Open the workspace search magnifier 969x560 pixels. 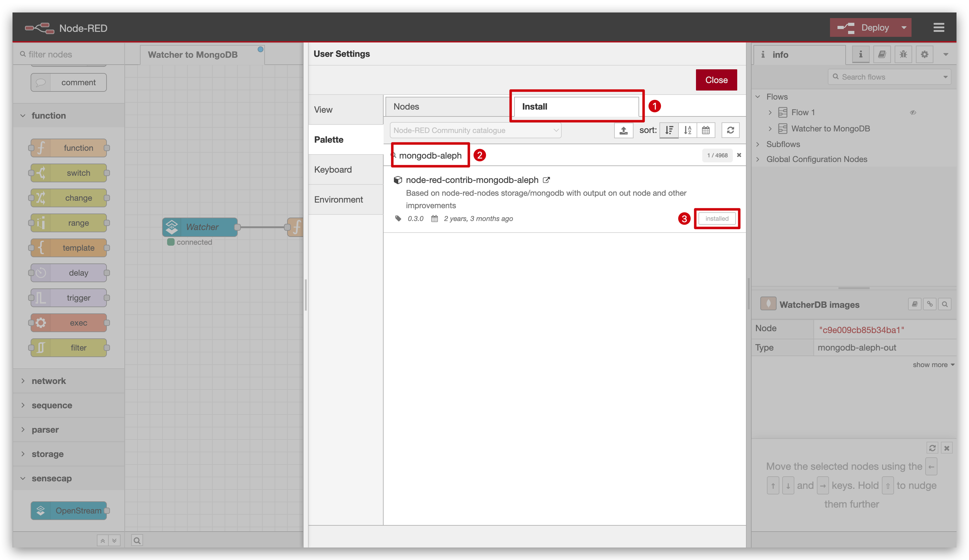[x=137, y=540]
